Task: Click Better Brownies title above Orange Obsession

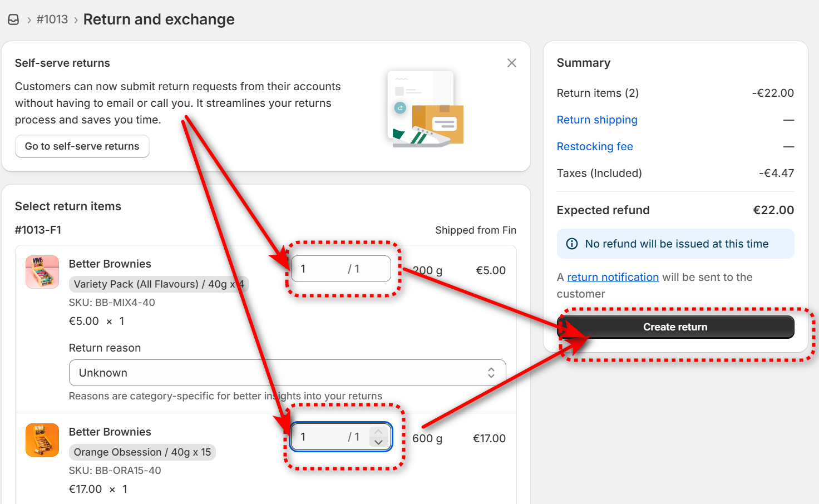Action: (110, 432)
